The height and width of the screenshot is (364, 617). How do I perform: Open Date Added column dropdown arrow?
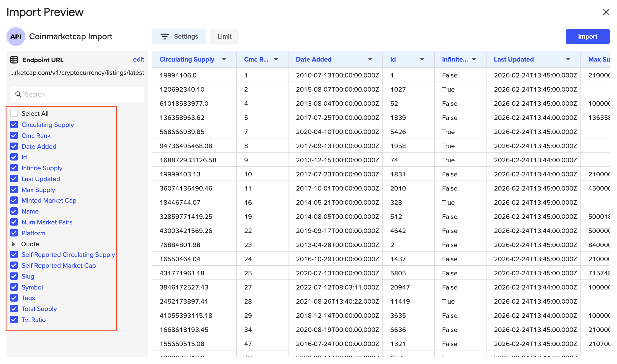(x=370, y=59)
